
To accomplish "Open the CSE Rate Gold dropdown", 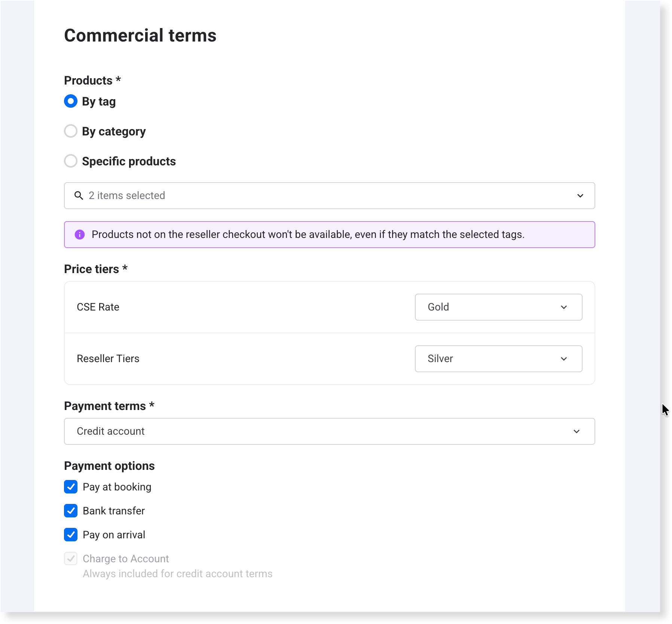I will click(499, 307).
